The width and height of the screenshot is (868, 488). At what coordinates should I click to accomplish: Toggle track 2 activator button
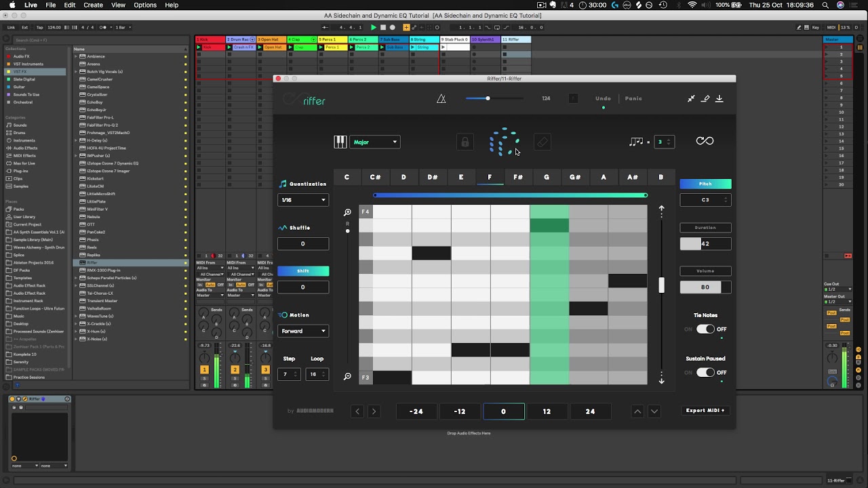point(235,369)
